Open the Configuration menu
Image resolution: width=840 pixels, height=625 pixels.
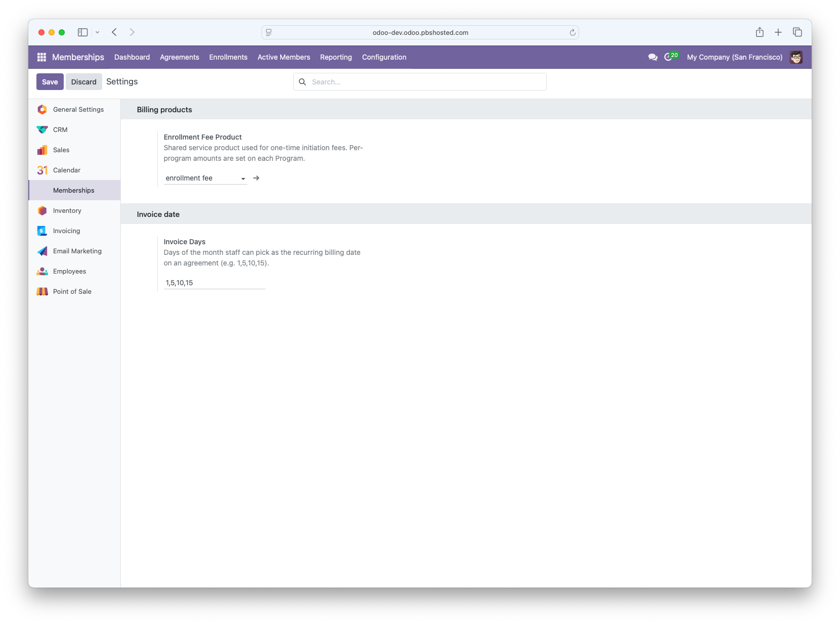pyautogui.click(x=384, y=57)
